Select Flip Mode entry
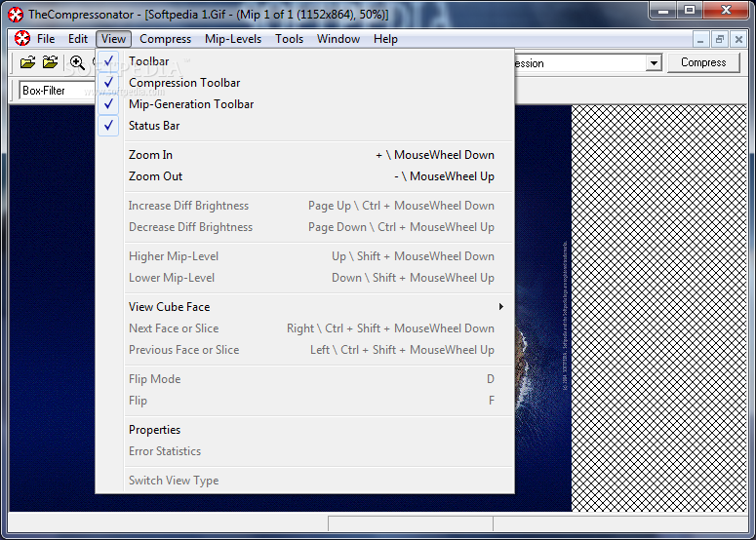The width and height of the screenshot is (756, 540). coord(305,379)
